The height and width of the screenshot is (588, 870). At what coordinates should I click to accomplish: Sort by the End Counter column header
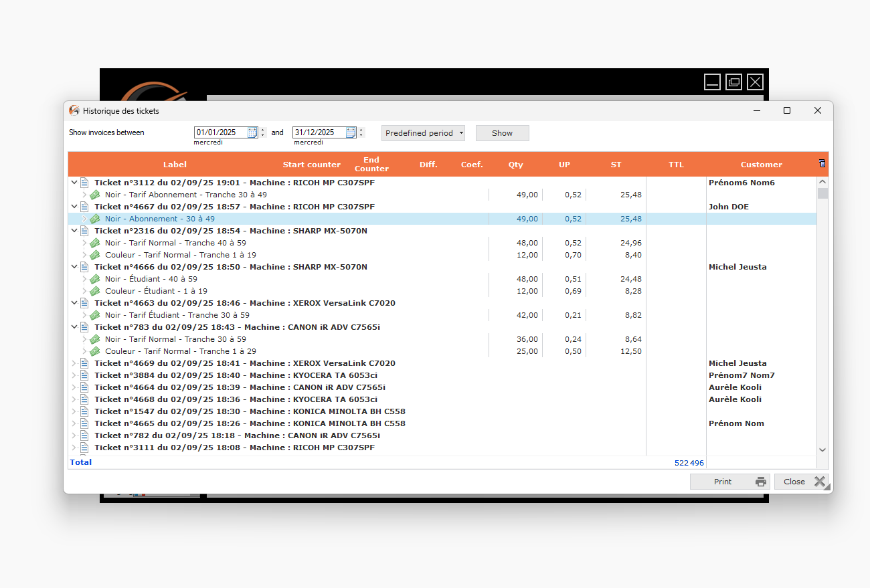371,165
